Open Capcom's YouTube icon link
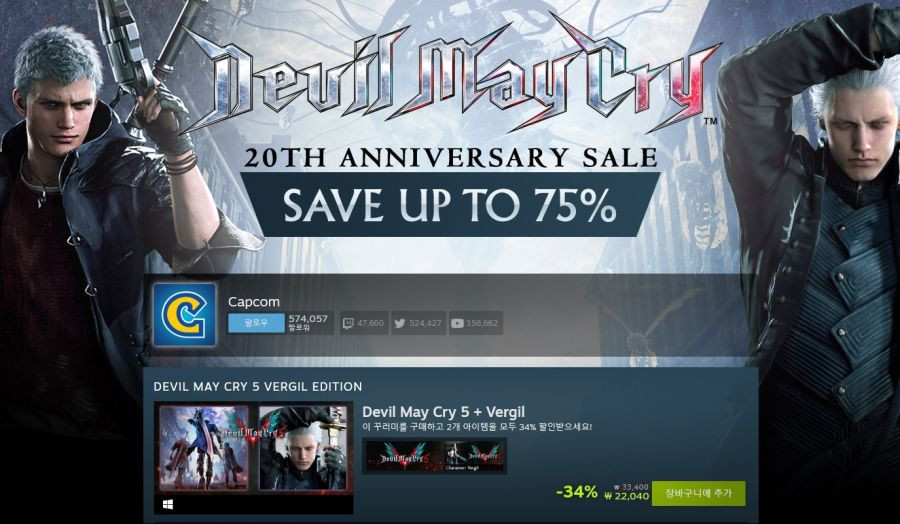The image size is (900, 524). [457, 323]
